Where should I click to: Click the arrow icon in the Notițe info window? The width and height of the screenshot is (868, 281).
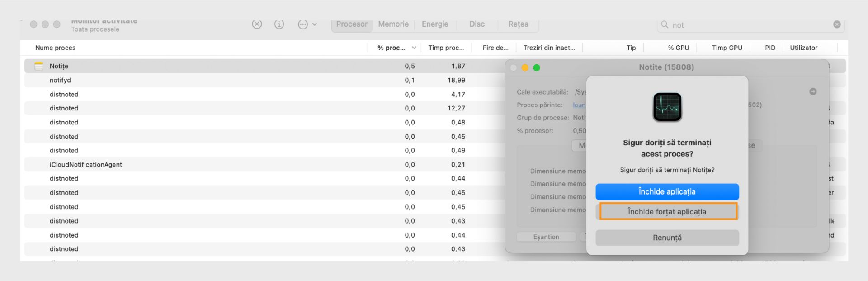click(813, 91)
